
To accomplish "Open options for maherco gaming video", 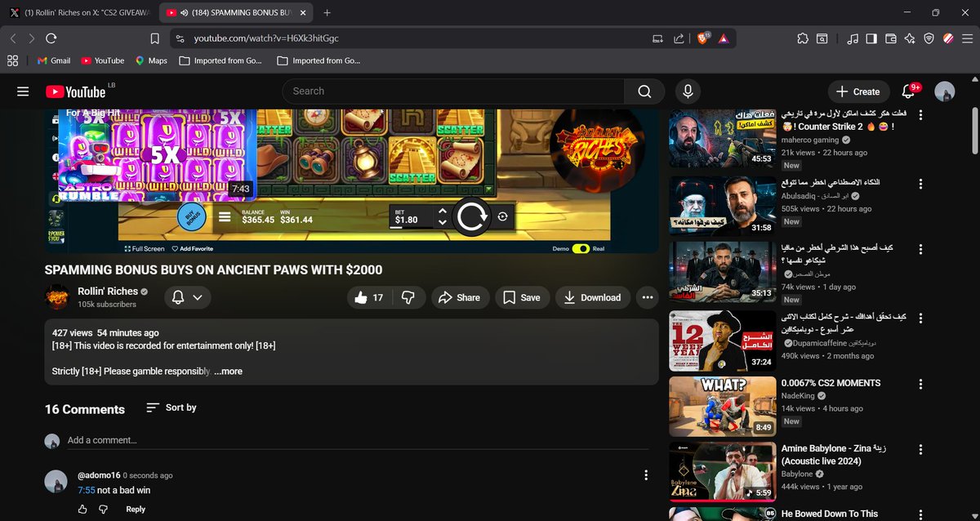I will pyautogui.click(x=921, y=115).
